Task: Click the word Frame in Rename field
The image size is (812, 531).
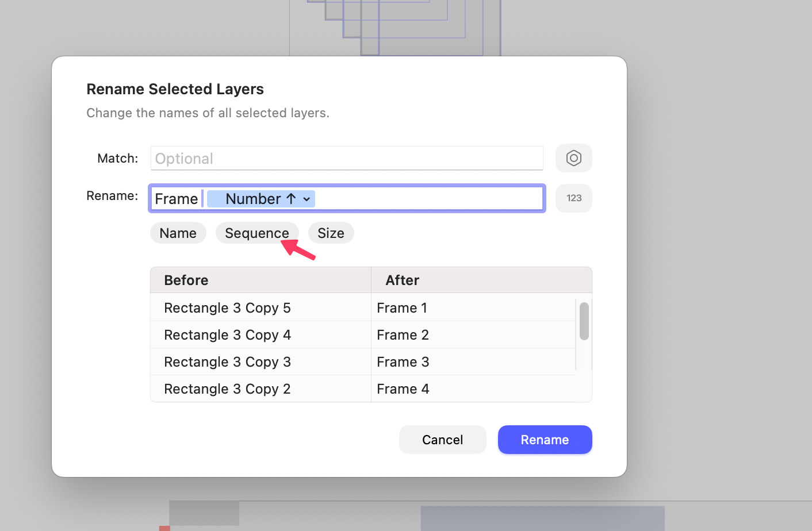Action: pos(176,199)
